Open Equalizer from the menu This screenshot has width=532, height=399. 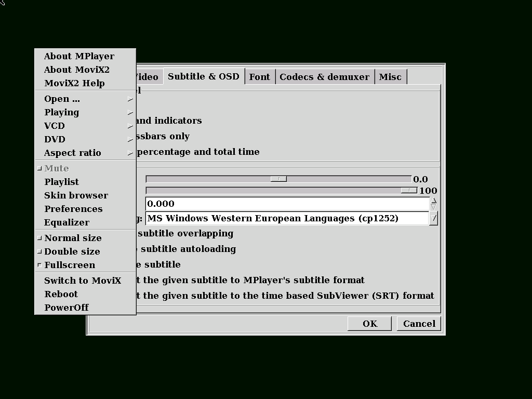[85, 222]
